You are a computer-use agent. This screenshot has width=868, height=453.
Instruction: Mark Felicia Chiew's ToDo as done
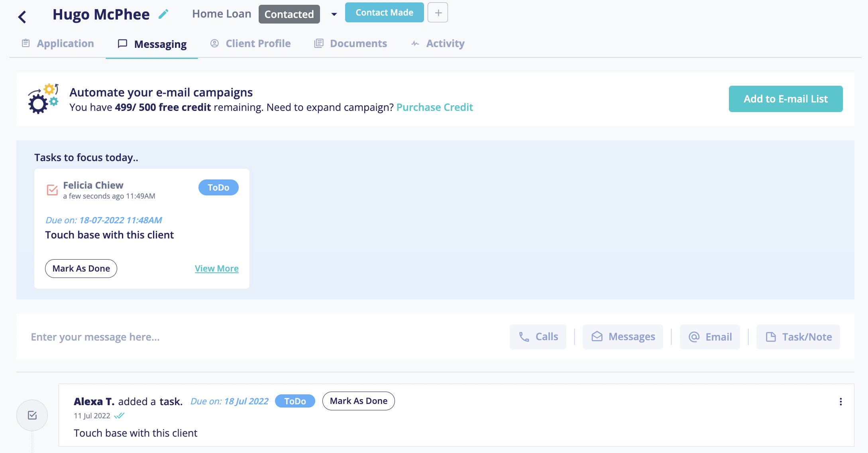[81, 268]
